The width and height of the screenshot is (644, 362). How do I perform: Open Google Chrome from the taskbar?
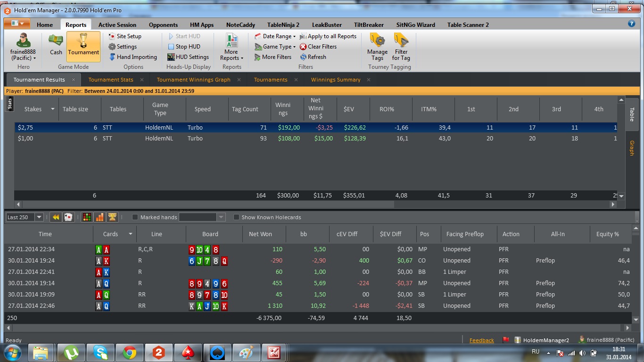coord(130,353)
